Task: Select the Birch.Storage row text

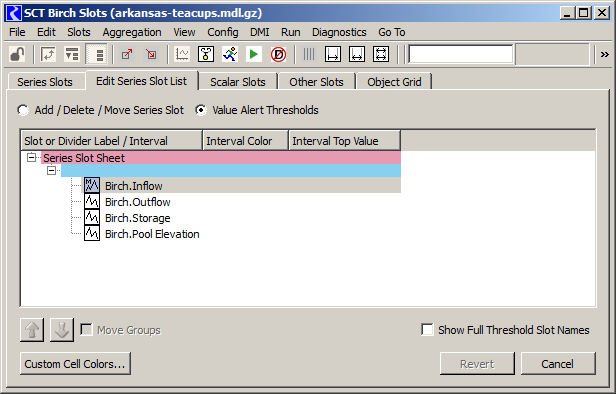Action: (x=138, y=218)
